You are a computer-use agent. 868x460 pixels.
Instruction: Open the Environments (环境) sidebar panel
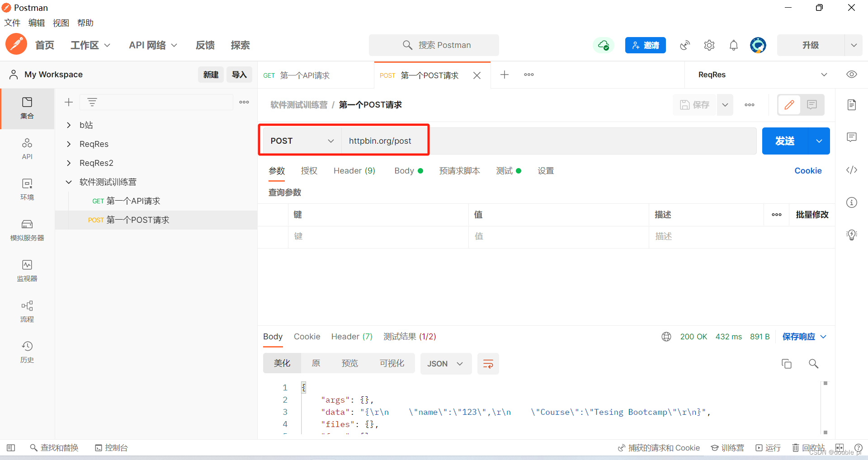coord(27,189)
